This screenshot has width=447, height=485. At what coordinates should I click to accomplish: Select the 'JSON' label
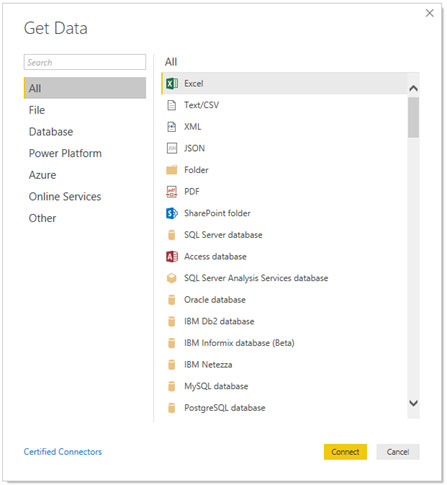194,148
